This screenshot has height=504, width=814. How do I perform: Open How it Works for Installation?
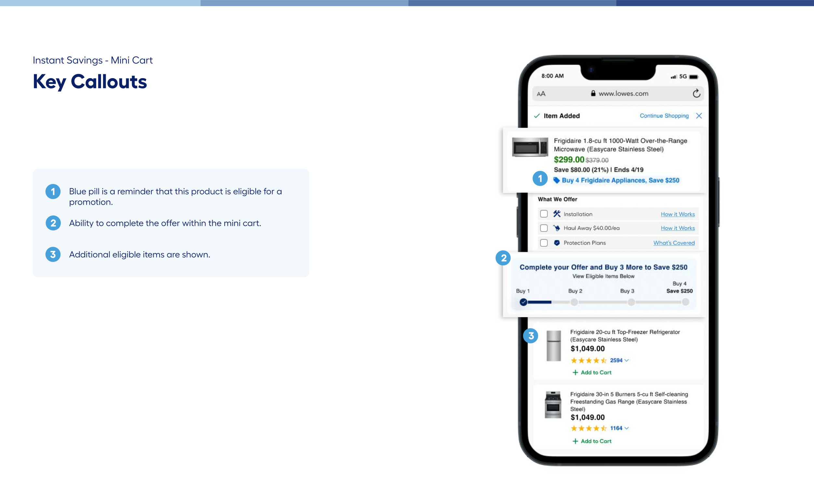[678, 214]
